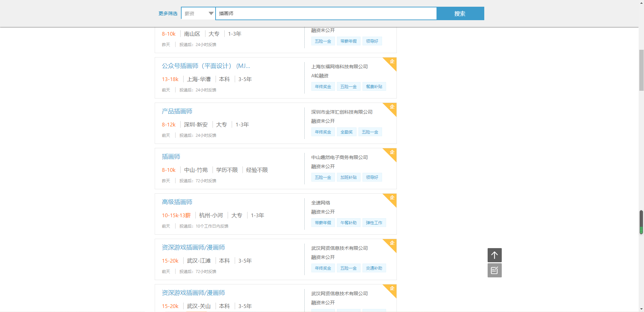Click the 10-15k·13薪 salary text
This screenshot has width=644, height=312.
pyautogui.click(x=176, y=216)
